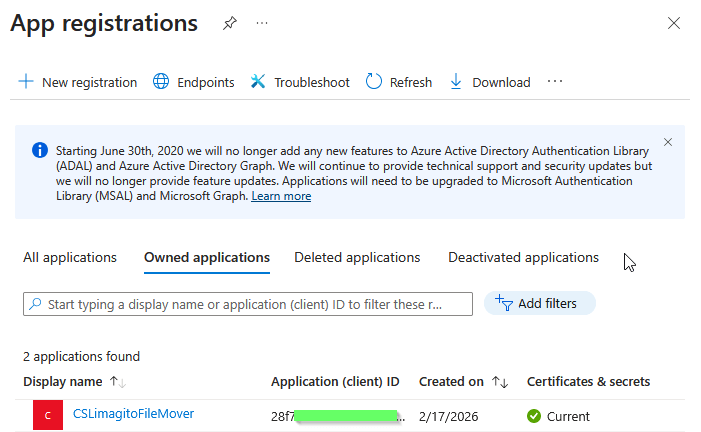Switch to All applications tab
Viewport: 701px width, 432px height.
[x=70, y=258]
